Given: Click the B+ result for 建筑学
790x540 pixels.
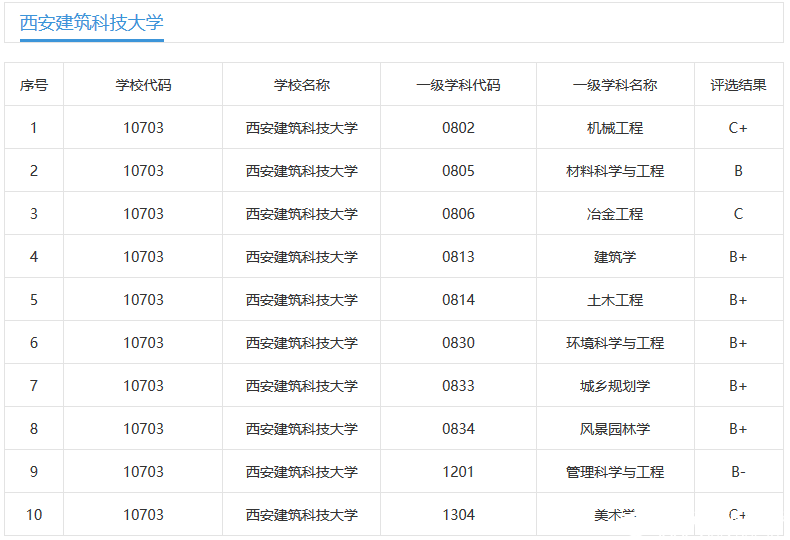Looking at the screenshot, I should [x=738, y=257].
